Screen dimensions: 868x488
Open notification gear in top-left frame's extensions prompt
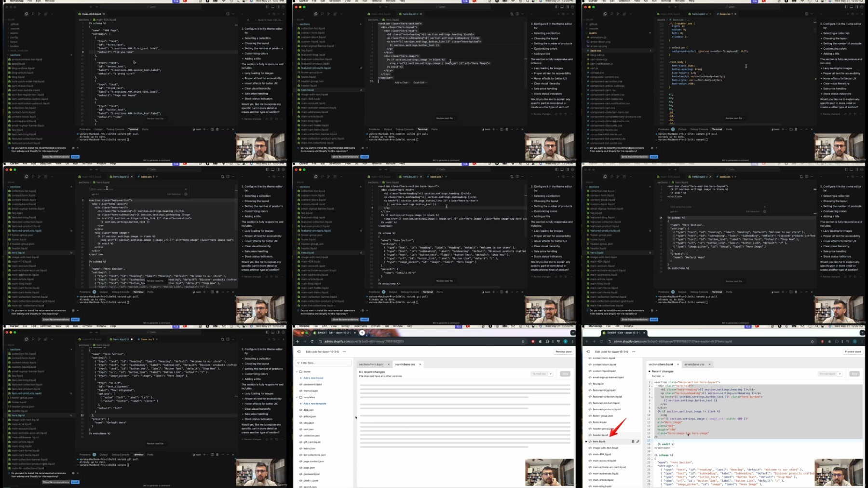click(73, 148)
